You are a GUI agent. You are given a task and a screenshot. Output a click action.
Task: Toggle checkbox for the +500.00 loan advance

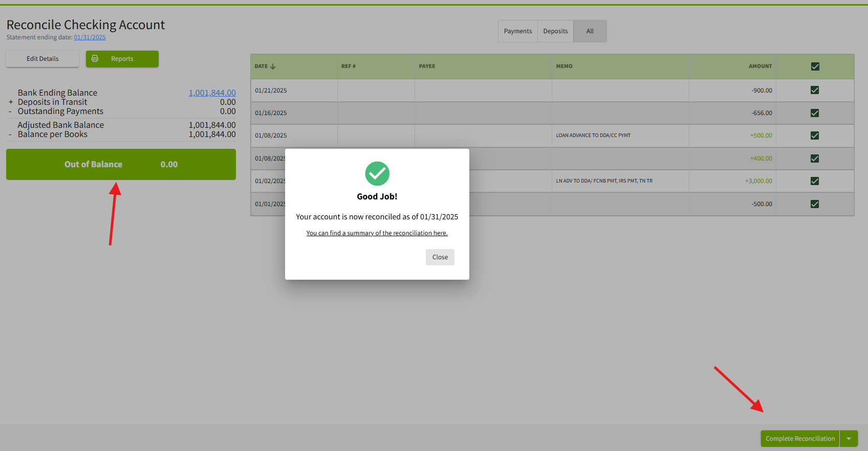[x=815, y=136]
